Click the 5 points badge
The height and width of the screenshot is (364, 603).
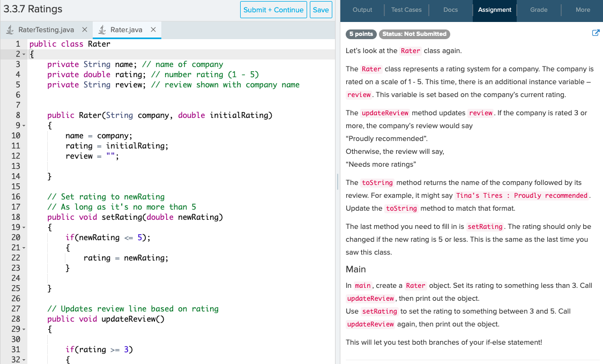pos(361,34)
